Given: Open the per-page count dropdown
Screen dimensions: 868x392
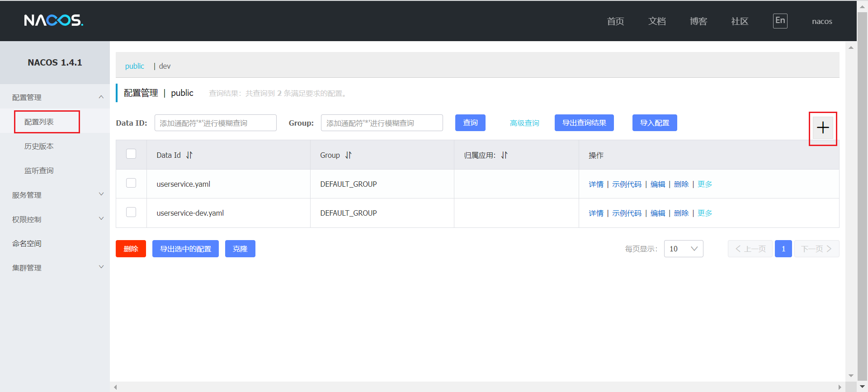Looking at the screenshot, I should [683, 249].
